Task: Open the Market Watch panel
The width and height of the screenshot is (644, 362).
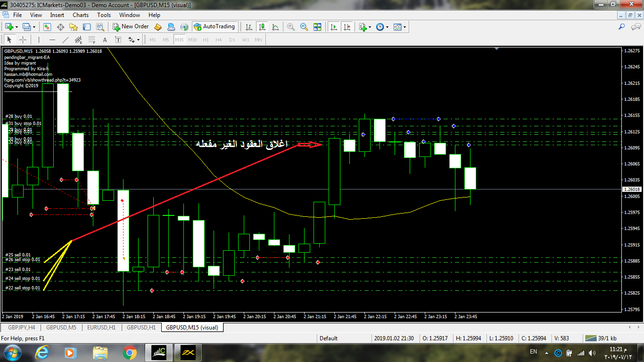Action: (47, 27)
